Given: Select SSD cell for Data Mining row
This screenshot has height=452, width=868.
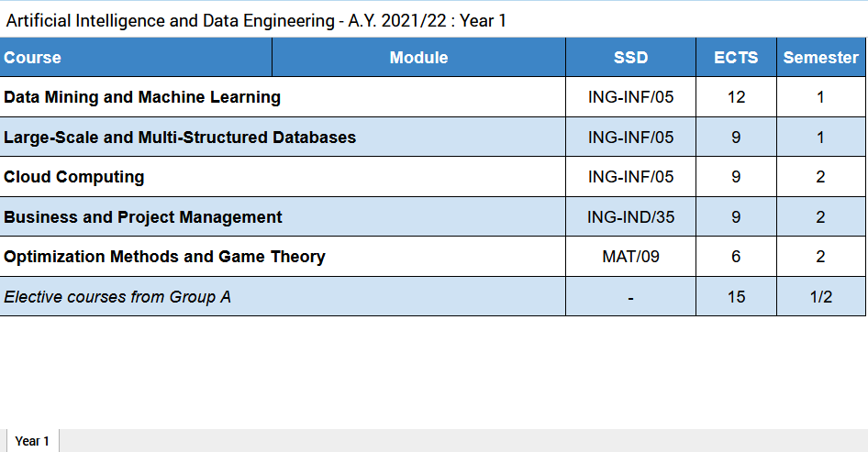Looking at the screenshot, I should [630, 97].
